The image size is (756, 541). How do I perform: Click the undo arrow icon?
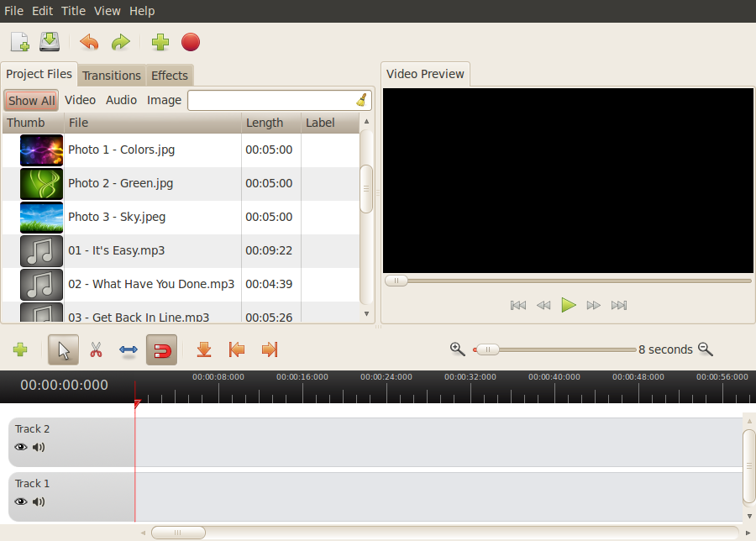tap(89, 42)
